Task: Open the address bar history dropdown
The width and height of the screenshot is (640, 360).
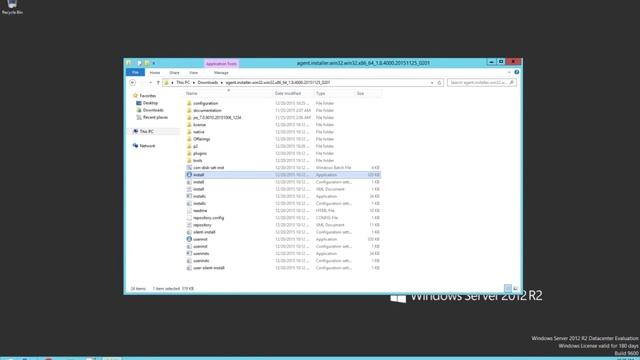Action: point(432,83)
